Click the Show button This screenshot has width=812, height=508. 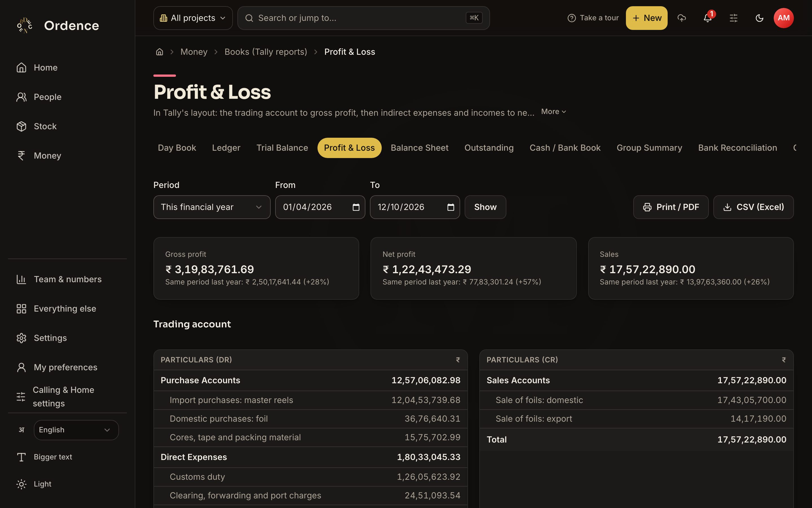[485, 207]
